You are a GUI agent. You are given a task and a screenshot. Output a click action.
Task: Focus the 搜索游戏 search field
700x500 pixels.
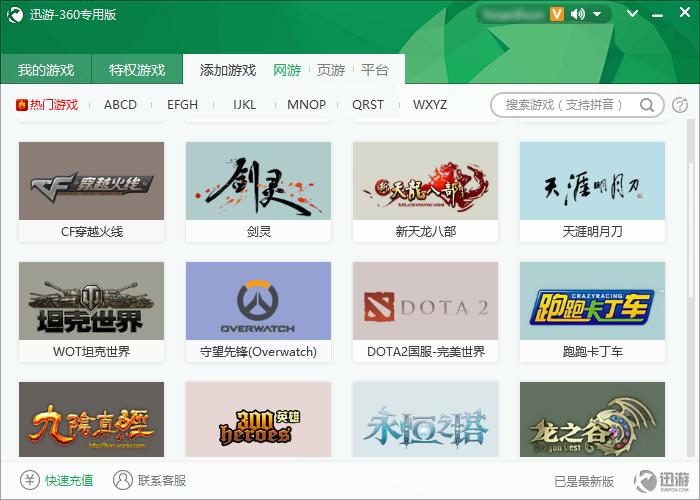(x=577, y=105)
